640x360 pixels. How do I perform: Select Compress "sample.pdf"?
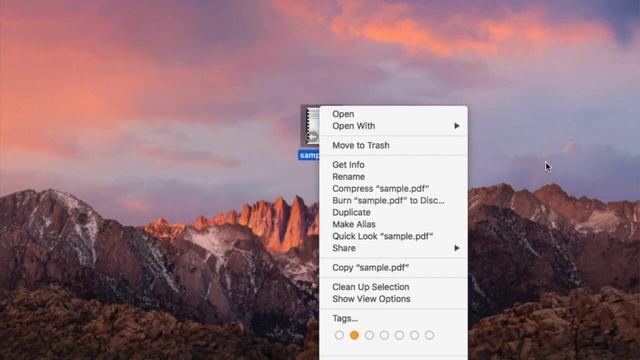[x=393, y=189]
